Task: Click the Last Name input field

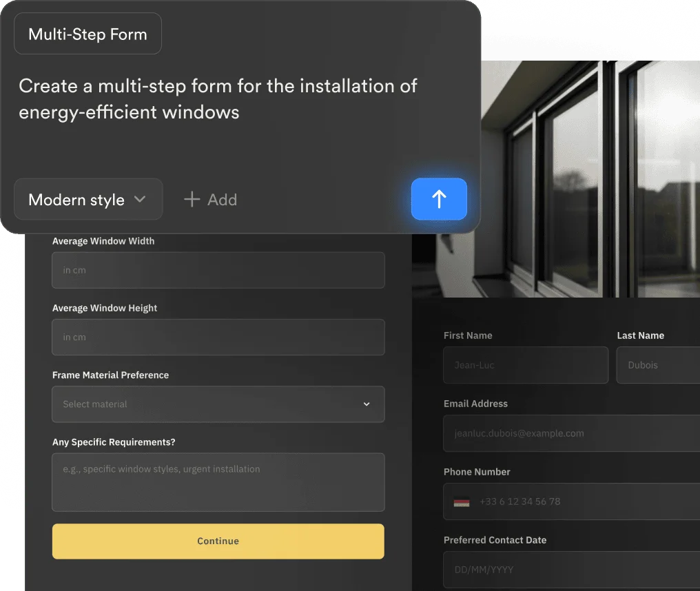Action: 658,365
